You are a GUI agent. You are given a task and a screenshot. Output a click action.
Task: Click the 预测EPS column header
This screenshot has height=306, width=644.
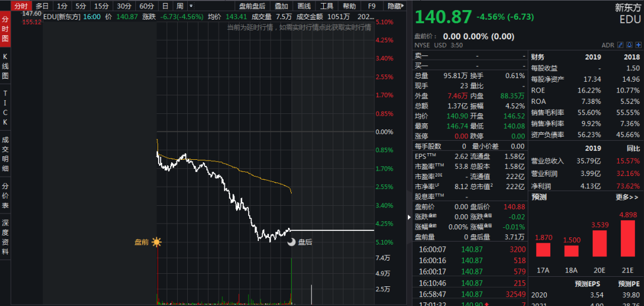588,284
